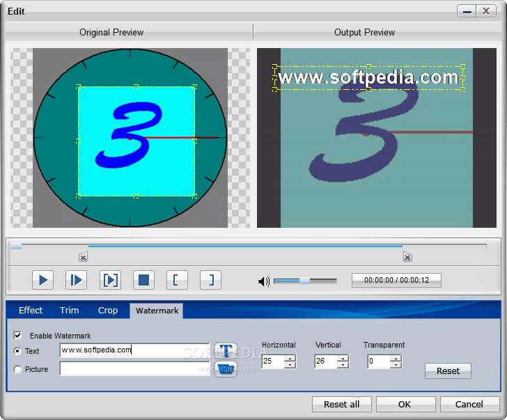Close the Edit dialog

tap(486, 12)
